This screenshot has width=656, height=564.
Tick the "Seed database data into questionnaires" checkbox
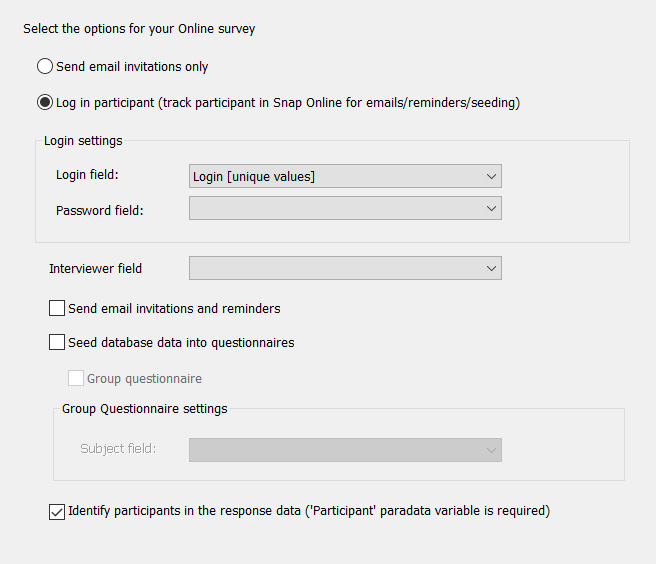pos(57,342)
